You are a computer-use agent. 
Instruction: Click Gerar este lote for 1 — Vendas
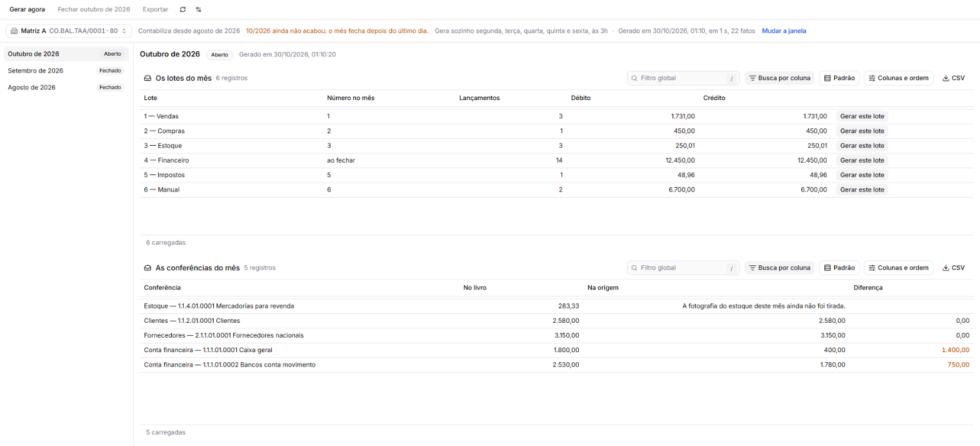tap(862, 116)
